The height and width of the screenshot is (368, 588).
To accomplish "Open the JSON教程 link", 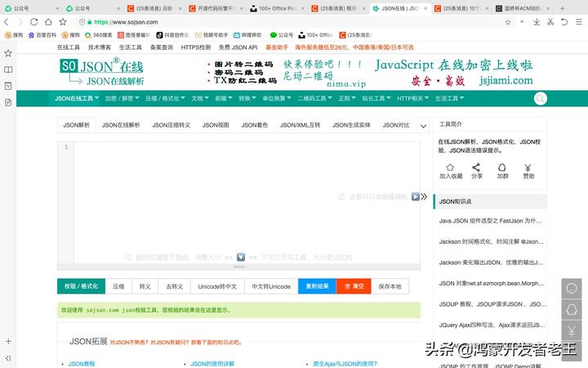I will [82, 363].
